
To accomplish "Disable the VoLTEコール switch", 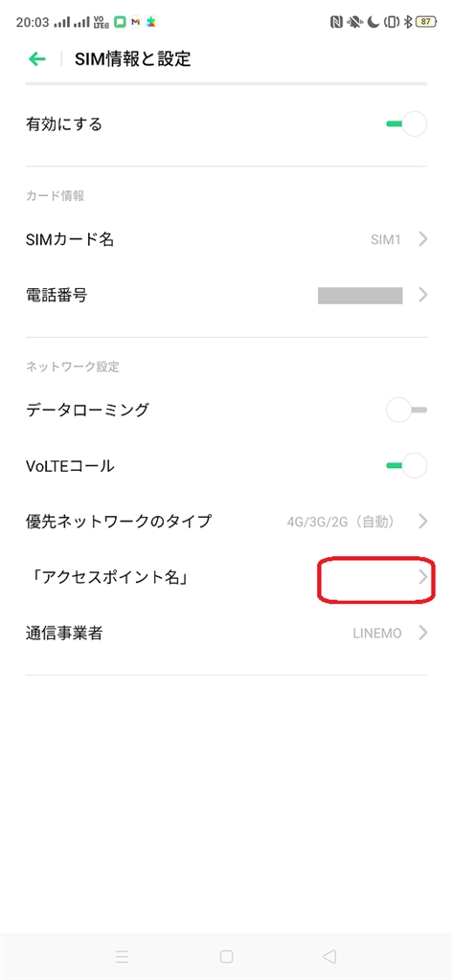I will tap(407, 466).
